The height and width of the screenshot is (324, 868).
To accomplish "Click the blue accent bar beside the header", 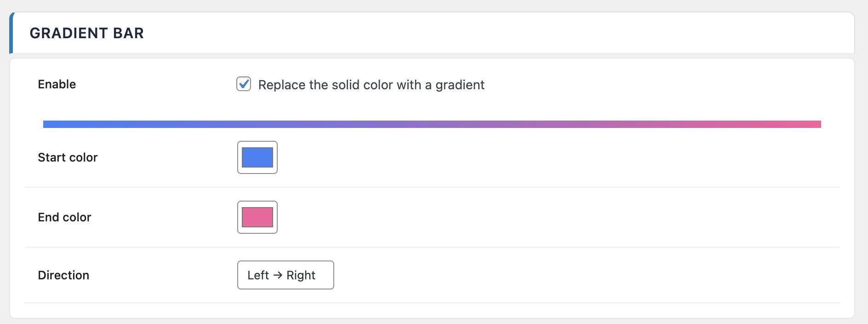I will tap(11, 33).
